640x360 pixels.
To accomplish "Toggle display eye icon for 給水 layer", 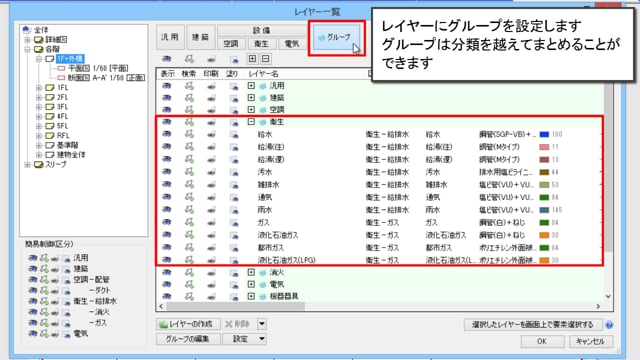I will tap(167, 134).
